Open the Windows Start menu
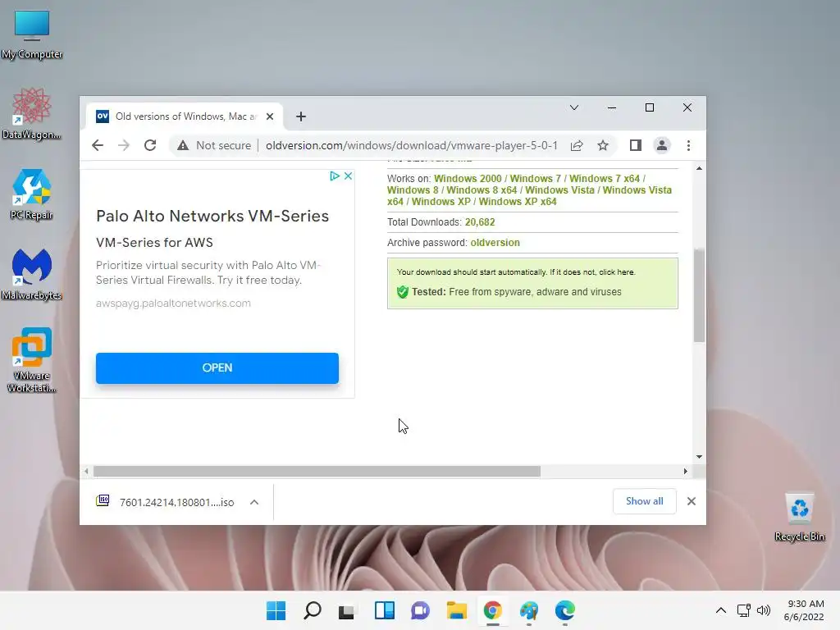840x630 pixels. pyautogui.click(x=276, y=610)
